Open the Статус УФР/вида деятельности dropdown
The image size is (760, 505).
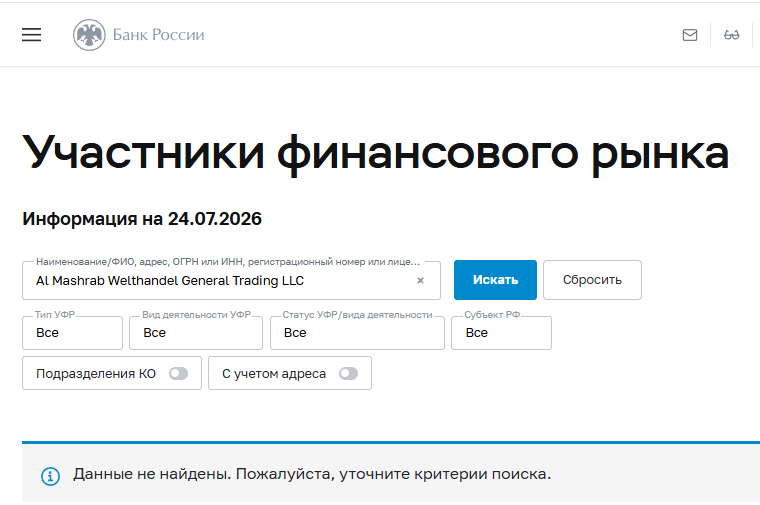[x=357, y=333]
